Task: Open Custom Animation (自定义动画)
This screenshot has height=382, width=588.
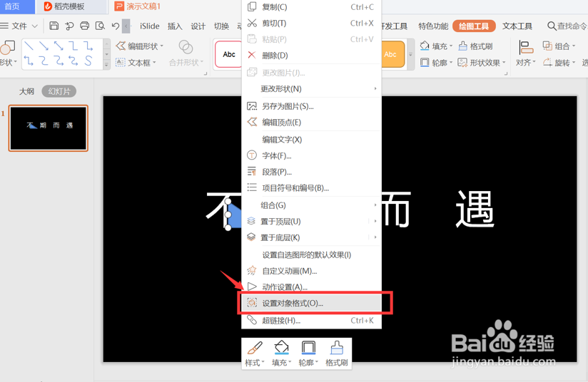Action: [x=311, y=271]
